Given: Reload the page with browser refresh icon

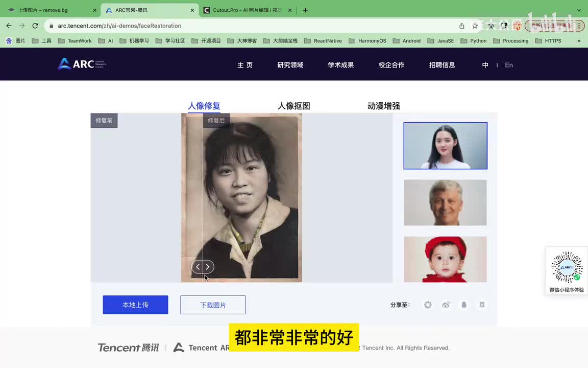Looking at the screenshot, I should [x=35, y=26].
